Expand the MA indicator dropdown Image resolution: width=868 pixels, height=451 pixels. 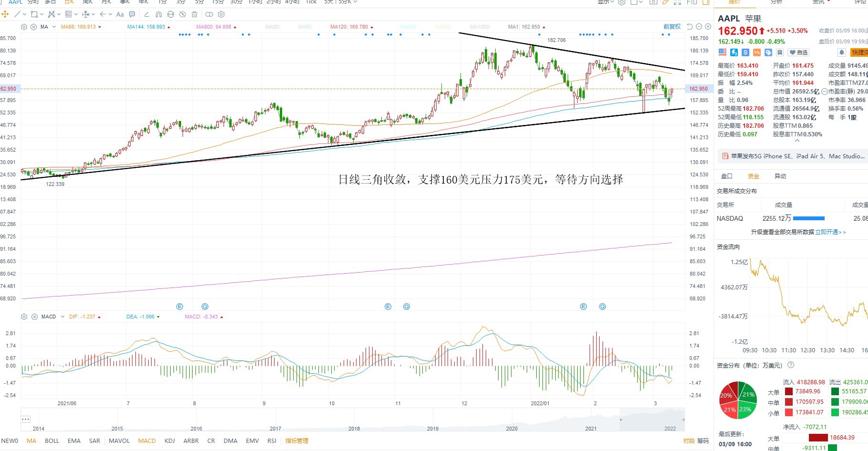54,27
